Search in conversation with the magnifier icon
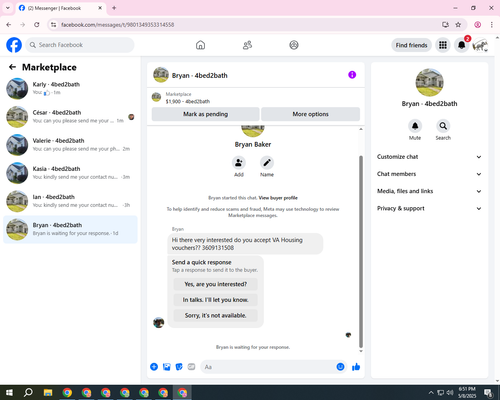The image size is (500, 400). [443, 126]
